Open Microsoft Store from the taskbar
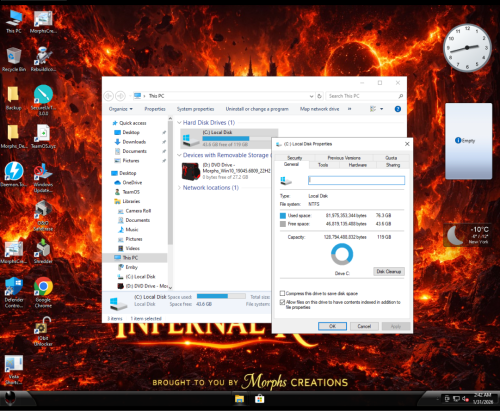 tap(260, 399)
